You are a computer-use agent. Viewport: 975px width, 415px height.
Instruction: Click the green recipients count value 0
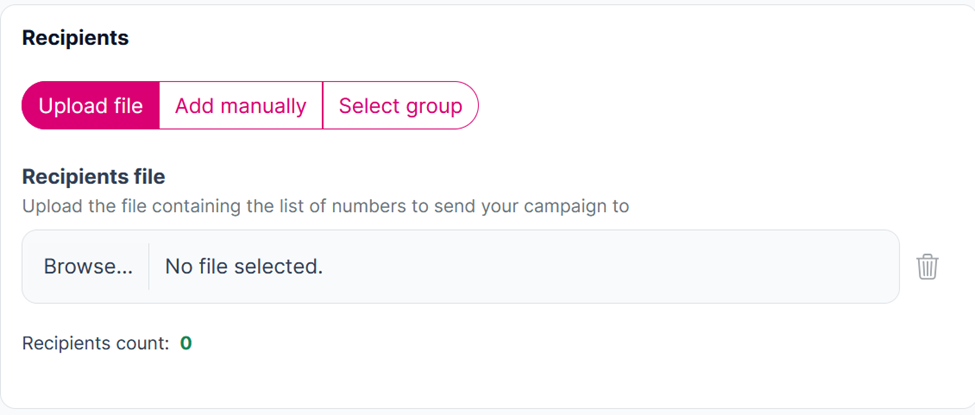186,343
